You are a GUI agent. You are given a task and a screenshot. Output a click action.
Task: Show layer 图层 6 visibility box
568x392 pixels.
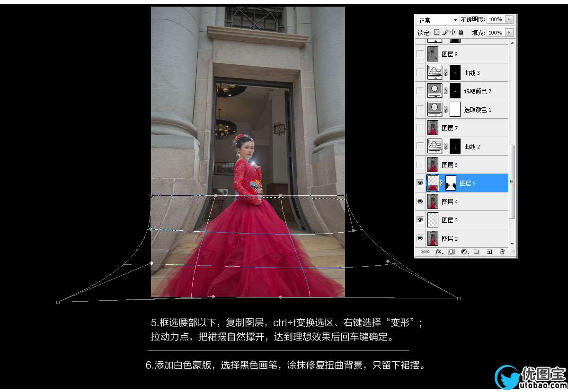(x=420, y=165)
